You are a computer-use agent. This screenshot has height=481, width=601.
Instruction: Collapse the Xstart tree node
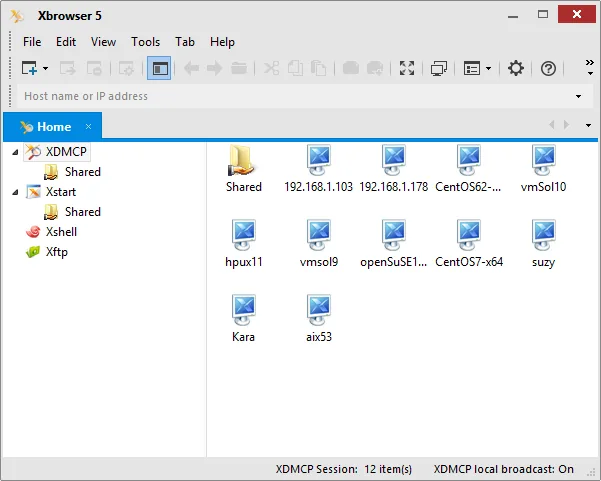[x=15, y=192]
